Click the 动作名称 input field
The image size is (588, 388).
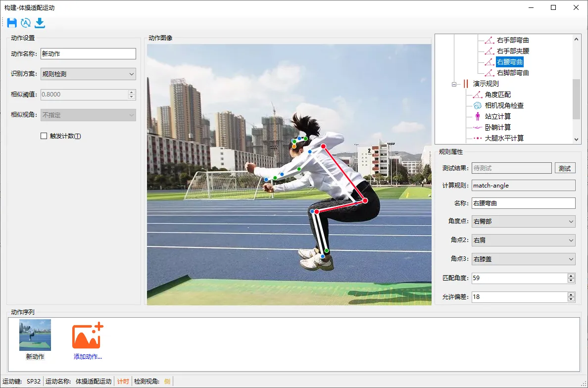pyautogui.click(x=88, y=53)
